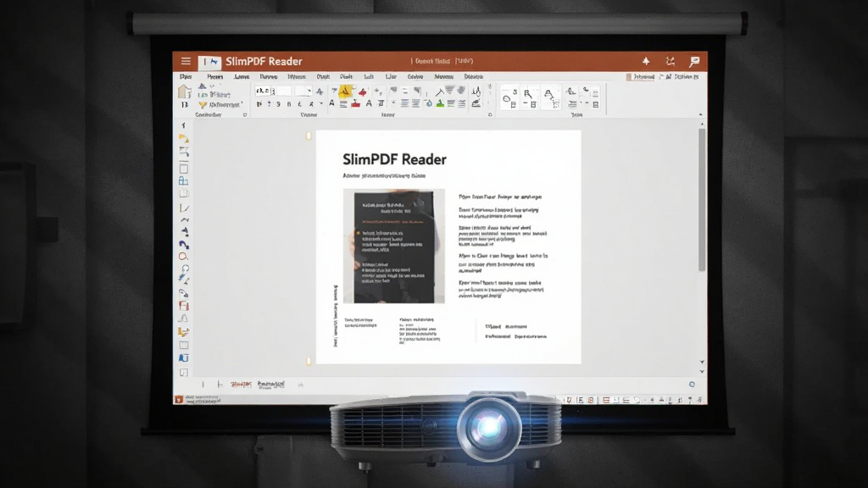
Task: Click the scrollbar up arrow at the top right
Action: pos(701,124)
